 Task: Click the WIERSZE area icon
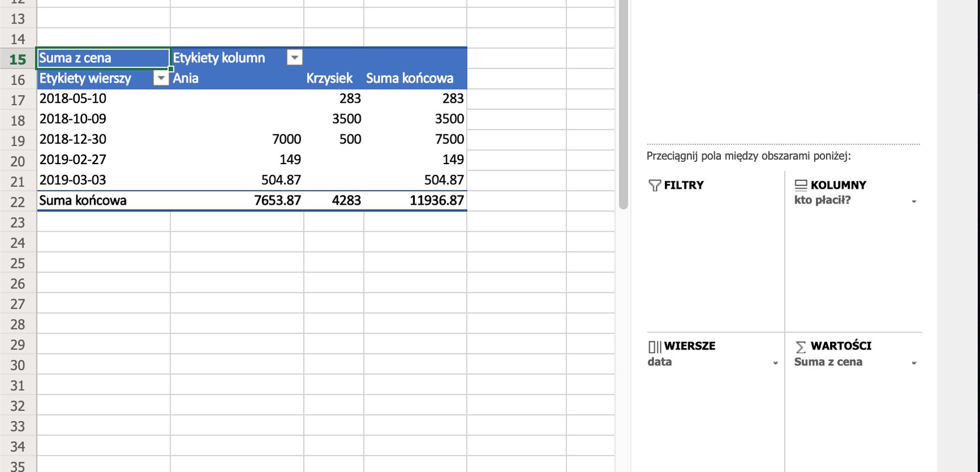[655, 347]
